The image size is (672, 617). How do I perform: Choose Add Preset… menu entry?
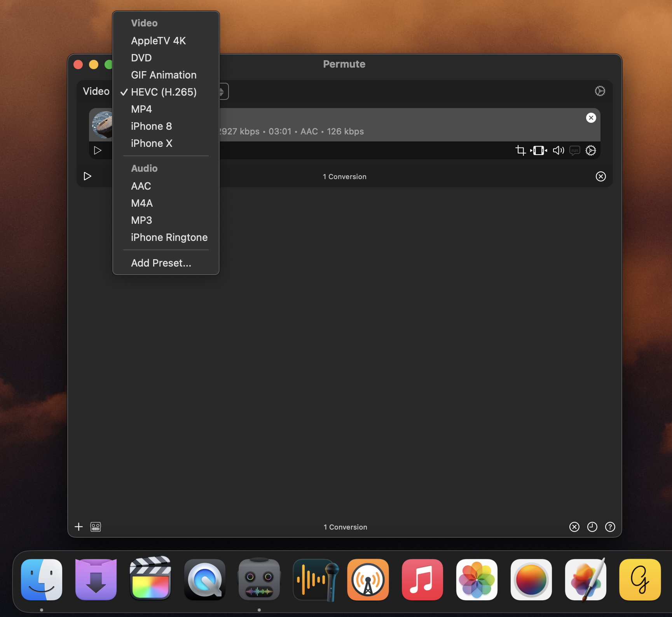click(x=161, y=263)
